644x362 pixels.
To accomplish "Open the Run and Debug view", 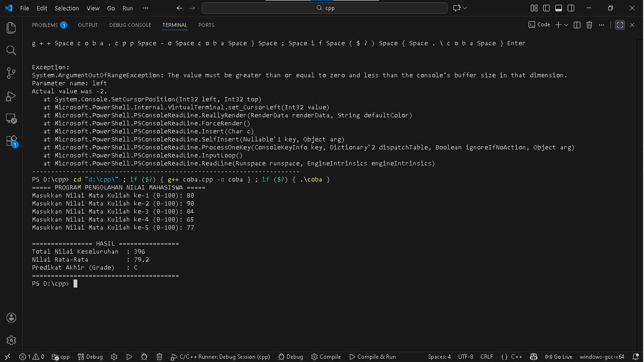I will (11, 96).
